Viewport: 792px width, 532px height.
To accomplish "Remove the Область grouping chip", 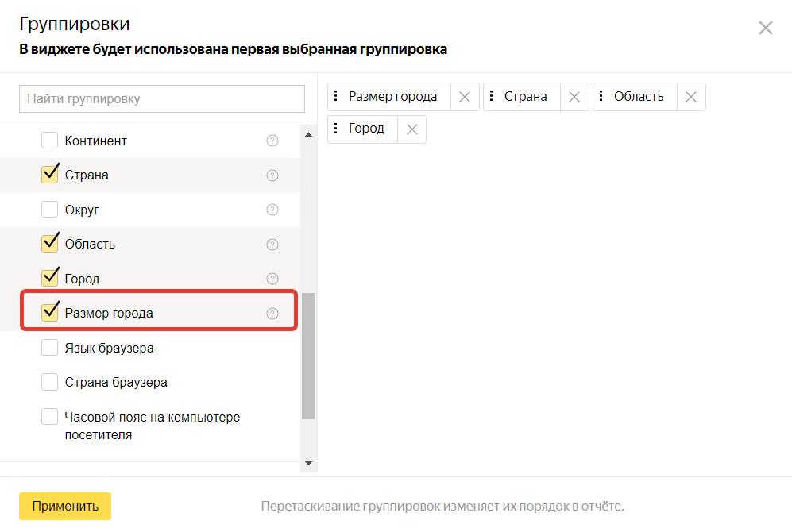I will coord(690,96).
